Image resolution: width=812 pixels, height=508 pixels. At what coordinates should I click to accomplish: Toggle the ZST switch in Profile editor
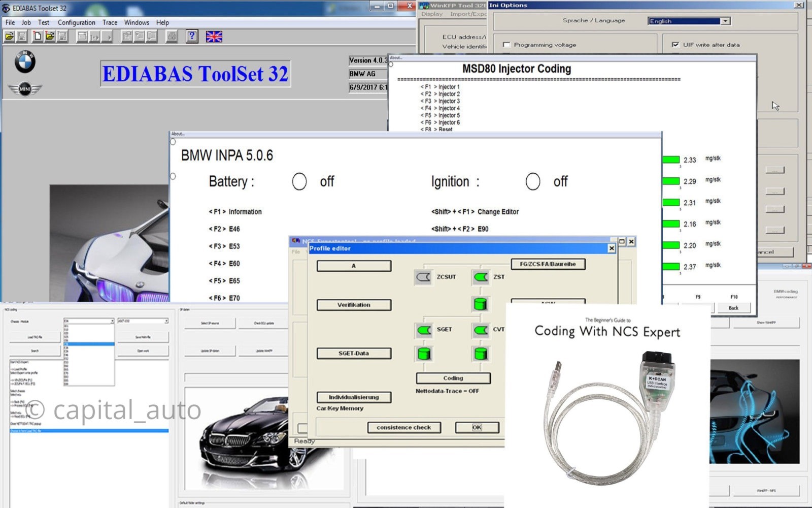(481, 277)
